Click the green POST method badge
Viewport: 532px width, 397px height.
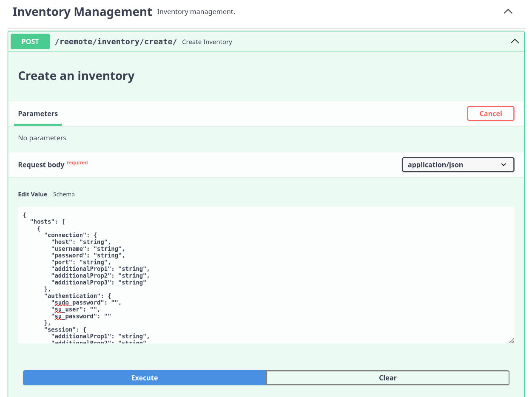pos(30,42)
